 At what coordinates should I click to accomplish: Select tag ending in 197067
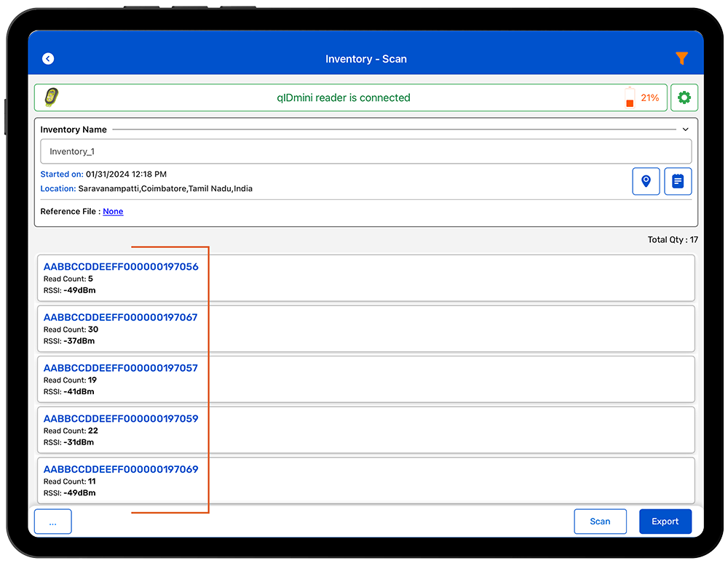point(365,329)
